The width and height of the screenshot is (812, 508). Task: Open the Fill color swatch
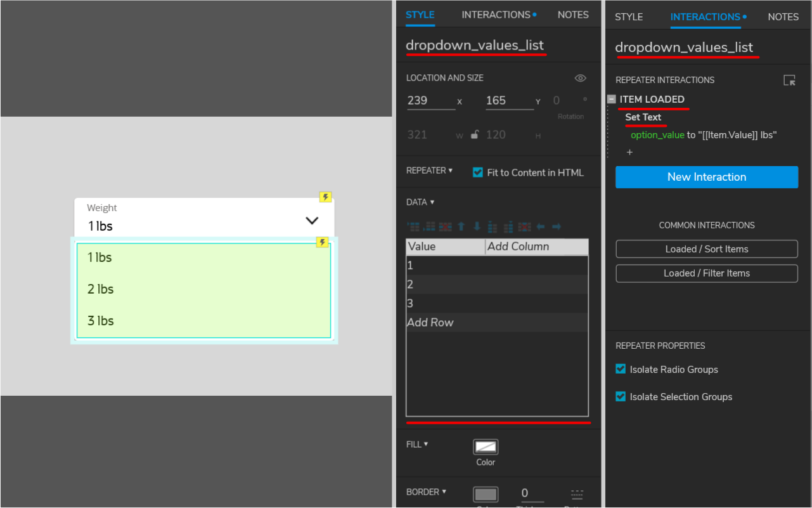[485, 447]
